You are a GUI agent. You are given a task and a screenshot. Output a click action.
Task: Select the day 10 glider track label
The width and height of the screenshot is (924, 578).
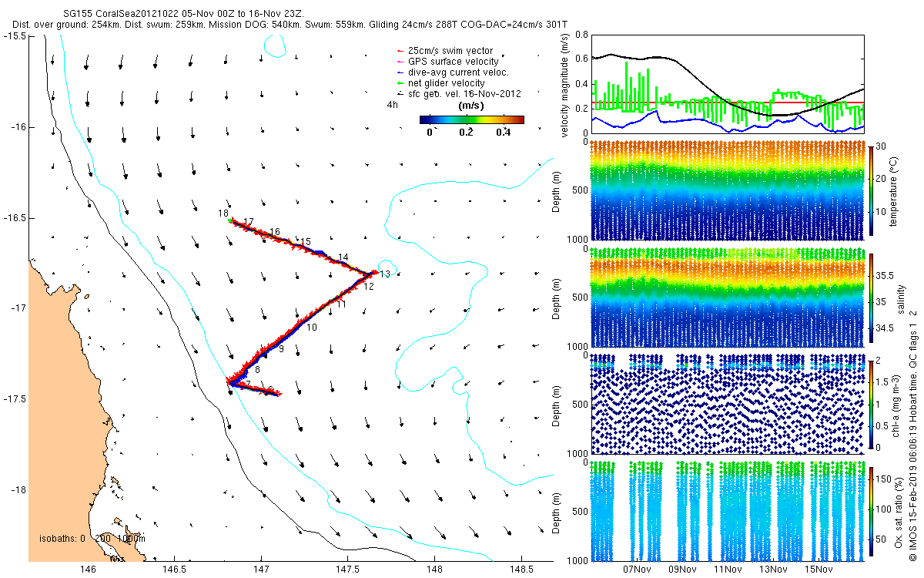click(311, 328)
